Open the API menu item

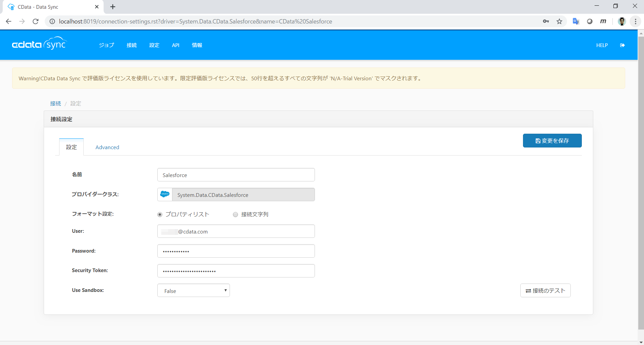(x=175, y=45)
